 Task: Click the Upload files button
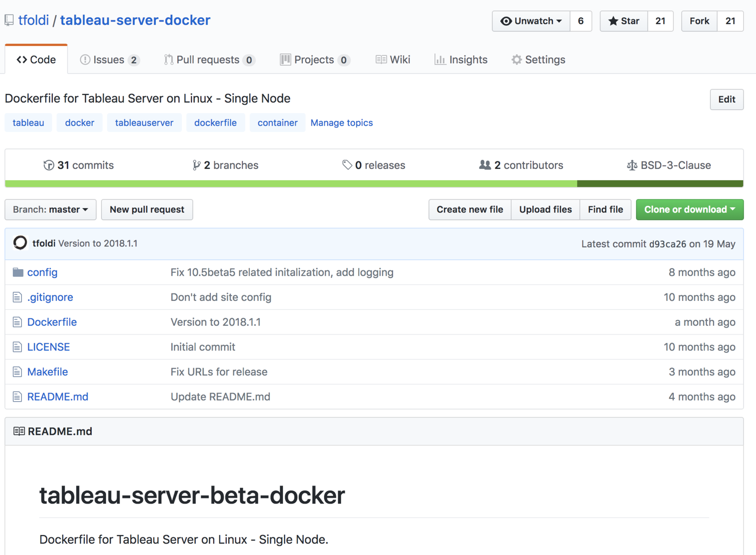point(545,210)
